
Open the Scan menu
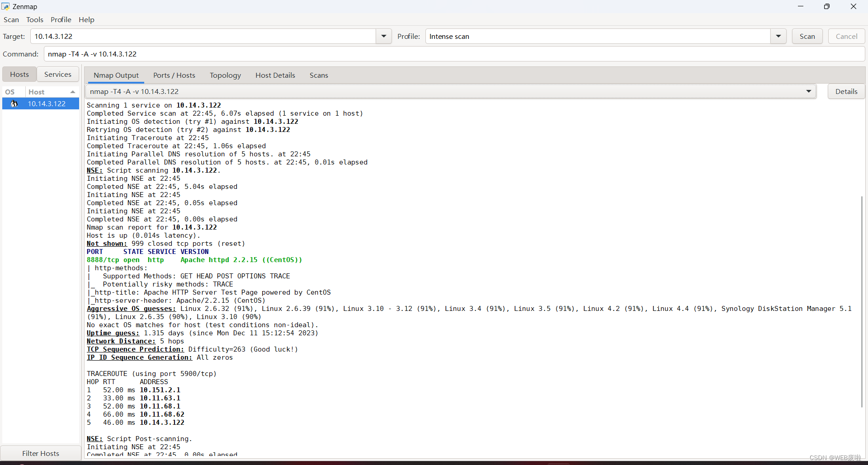(11, 19)
